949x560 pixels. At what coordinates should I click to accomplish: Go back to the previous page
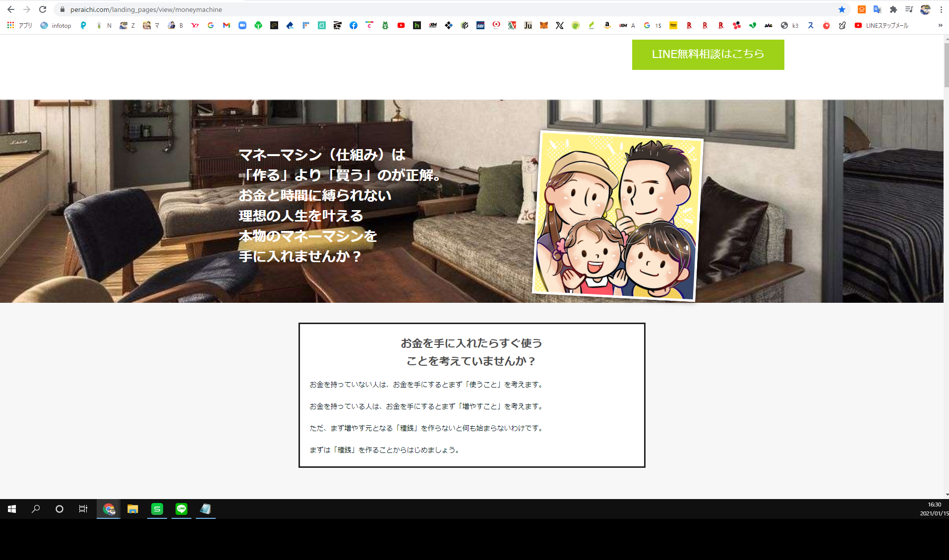(10, 9)
